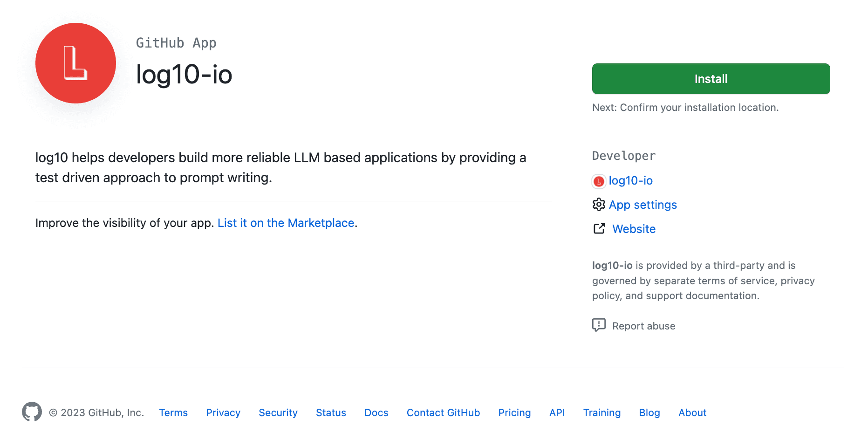Click the log10-io app title heading
Image resolution: width=868 pixels, height=439 pixels.
(x=184, y=75)
